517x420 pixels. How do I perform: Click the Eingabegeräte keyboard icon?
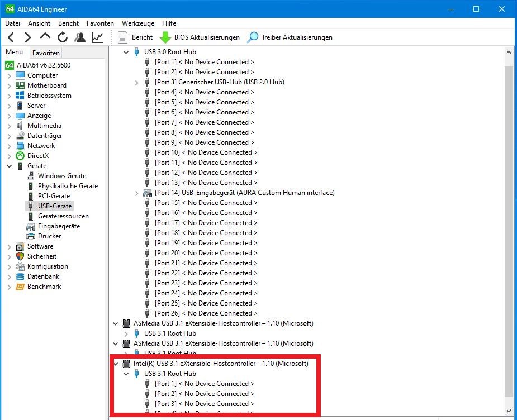click(31, 226)
